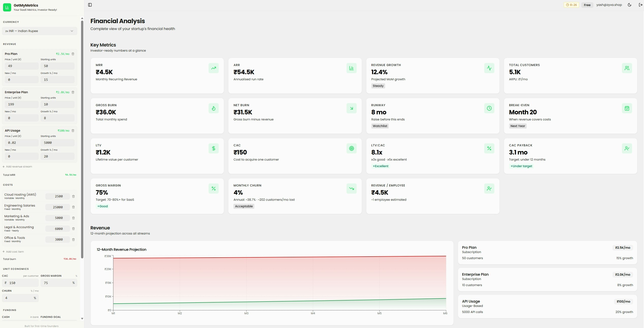Screen dimensions: 644x328
Task: Open the currency dropdown showing INR — Indian Rupee
Action: click(x=39, y=31)
